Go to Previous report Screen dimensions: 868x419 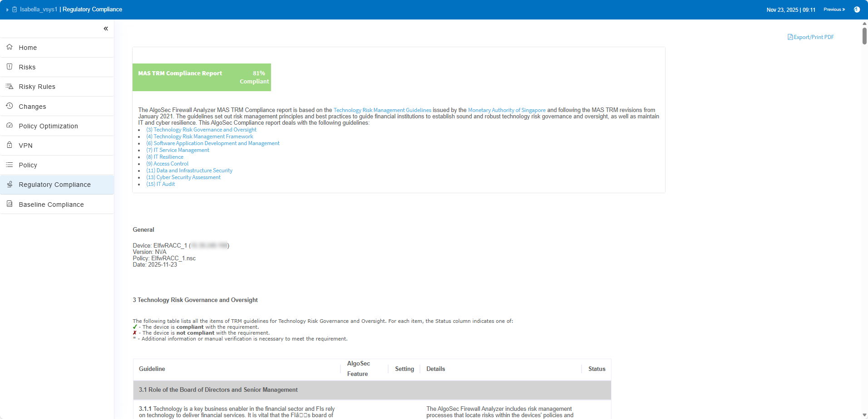(834, 10)
